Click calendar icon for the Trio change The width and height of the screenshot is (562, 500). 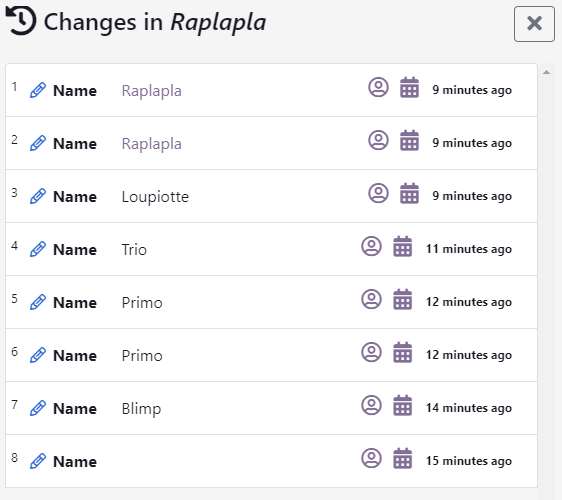coord(403,246)
